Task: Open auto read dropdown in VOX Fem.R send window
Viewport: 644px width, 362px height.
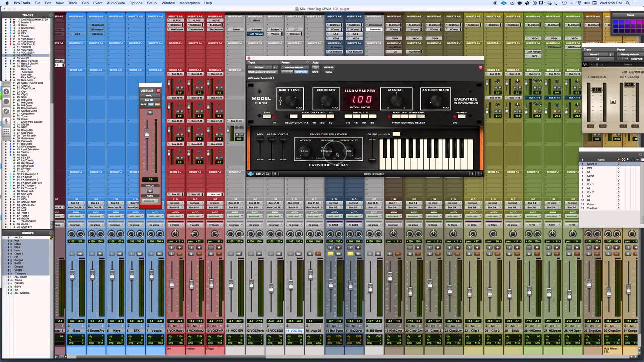Action: point(150,201)
